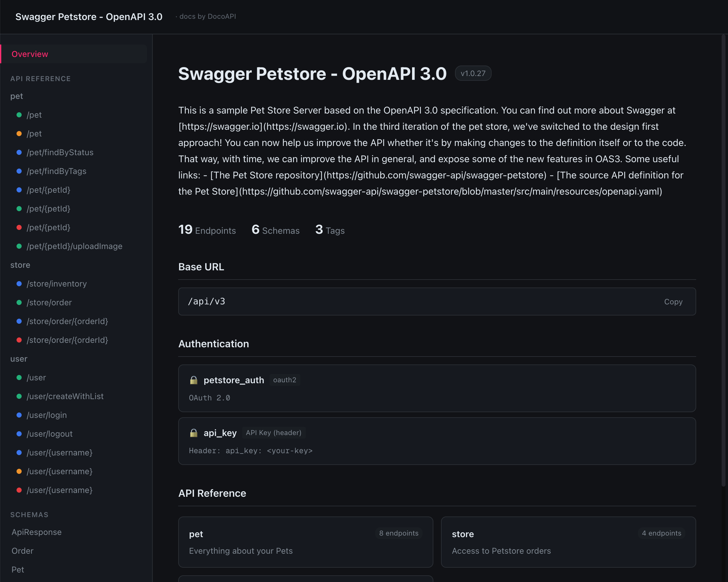The height and width of the screenshot is (582, 728).
Task: Click the red dot beside /store/order/{orderId}
Action: coord(19,340)
